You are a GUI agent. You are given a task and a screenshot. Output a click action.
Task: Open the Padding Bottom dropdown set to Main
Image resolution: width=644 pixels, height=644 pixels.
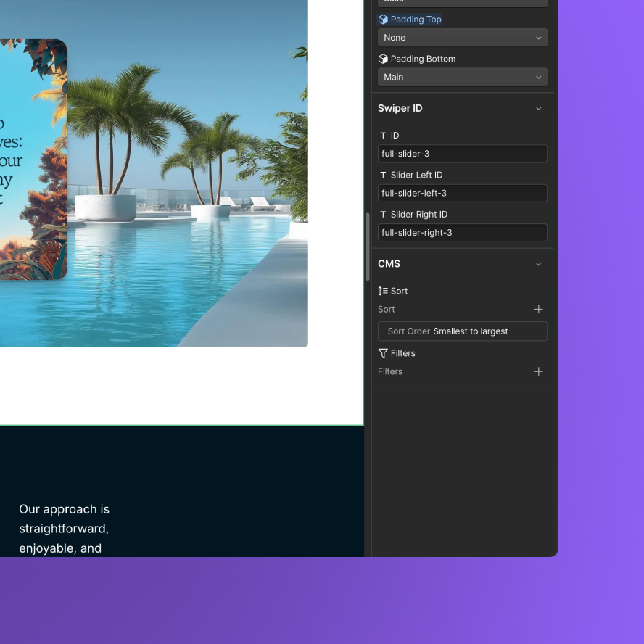(462, 77)
